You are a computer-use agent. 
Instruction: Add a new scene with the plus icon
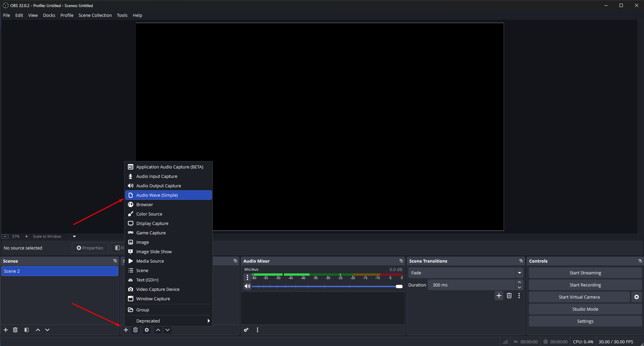tap(5, 330)
